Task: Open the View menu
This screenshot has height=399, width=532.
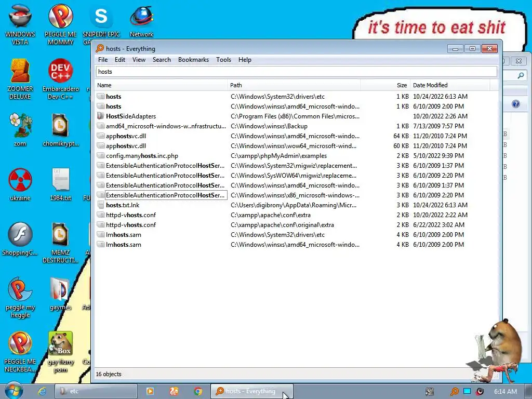Action: point(139,60)
